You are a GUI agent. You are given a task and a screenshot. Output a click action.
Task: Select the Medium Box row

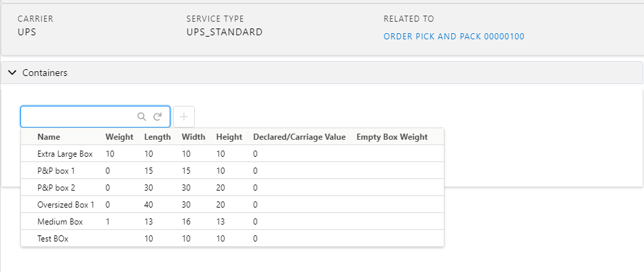coord(233,222)
